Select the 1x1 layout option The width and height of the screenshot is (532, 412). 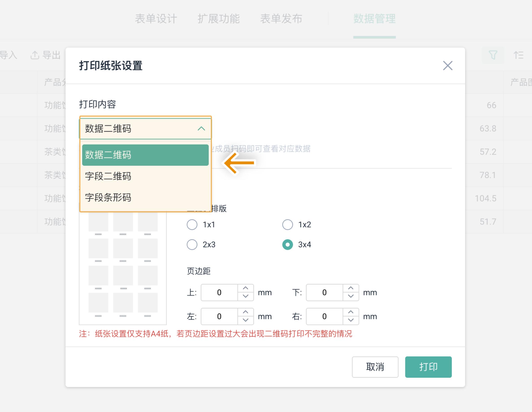tap(192, 225)
